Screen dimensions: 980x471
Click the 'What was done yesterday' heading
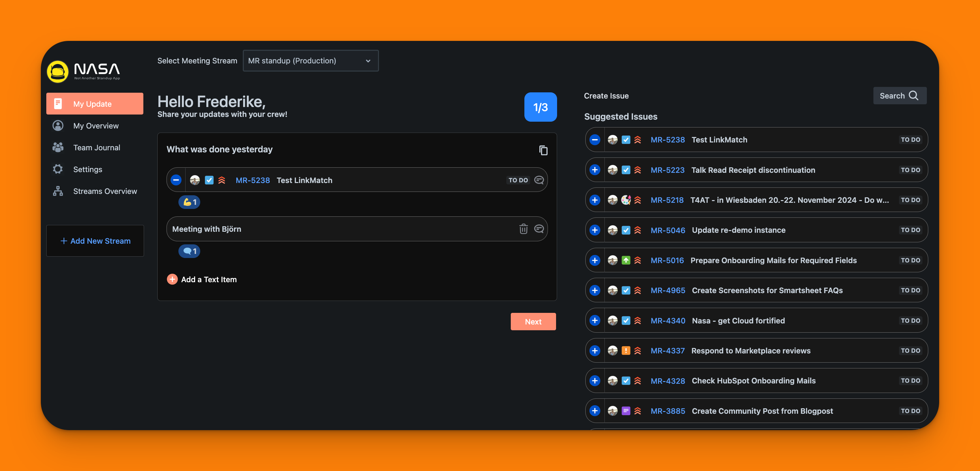(220, 149)
